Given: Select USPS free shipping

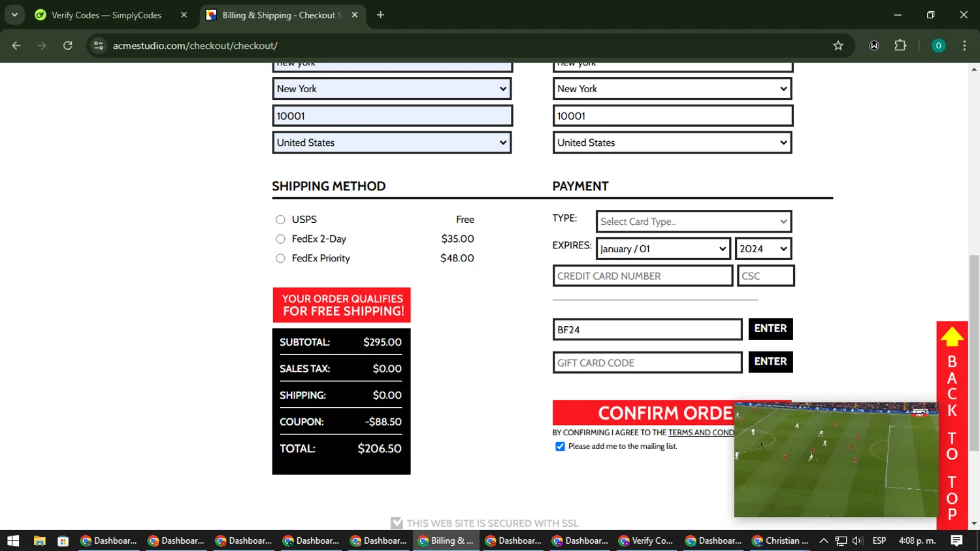Looking at the screenshot, I should [280, 220].
